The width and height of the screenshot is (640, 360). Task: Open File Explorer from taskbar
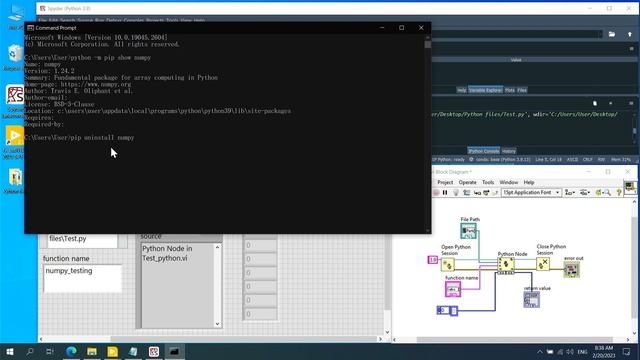click(x=92, y=351)
